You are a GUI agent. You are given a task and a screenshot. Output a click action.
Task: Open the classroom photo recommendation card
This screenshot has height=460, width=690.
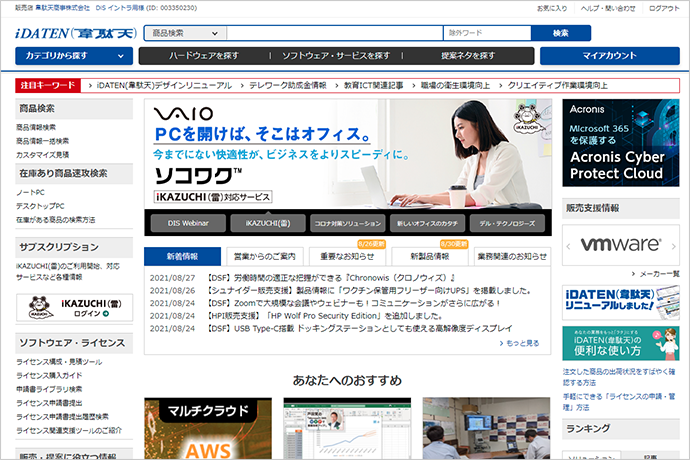(x=486, y=428)
